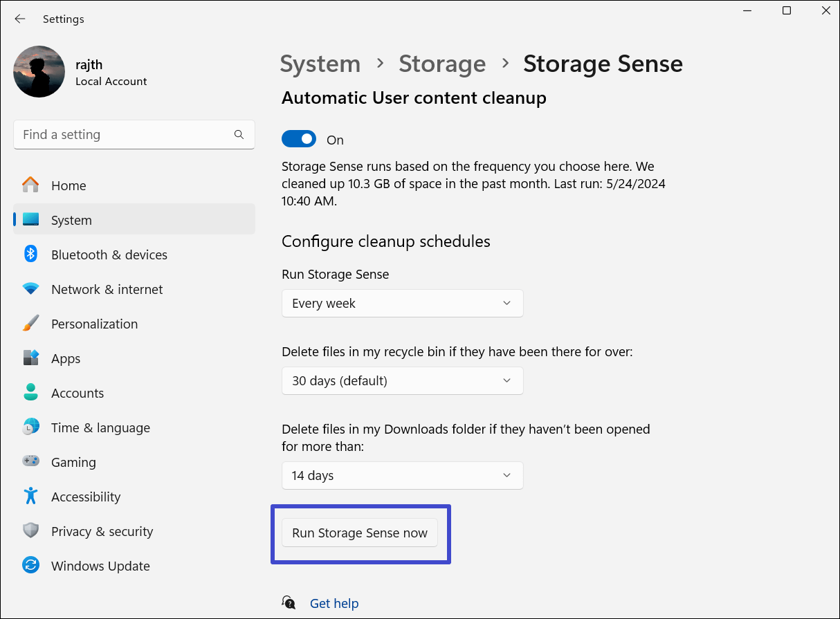
Task: Go to the Home menu item
Action: pos(69,185)
